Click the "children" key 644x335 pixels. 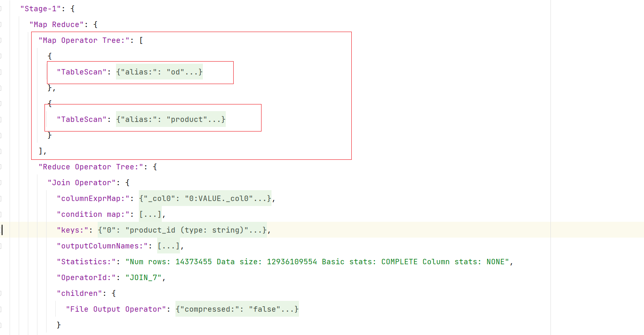tap(79, 293)
